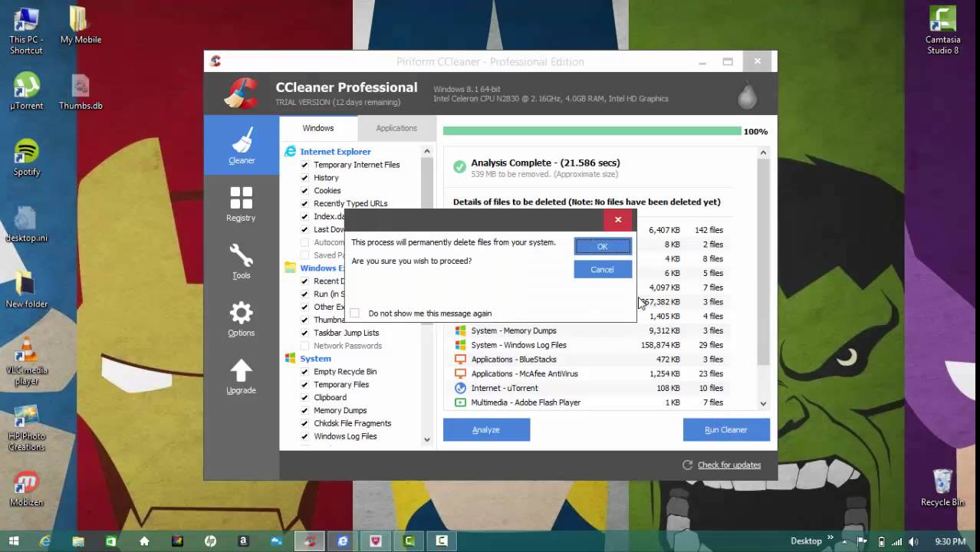980x552 pixels.
Task: Open VLC media player desktop icon
Action: pyautogui.click(x=27, y=361)
